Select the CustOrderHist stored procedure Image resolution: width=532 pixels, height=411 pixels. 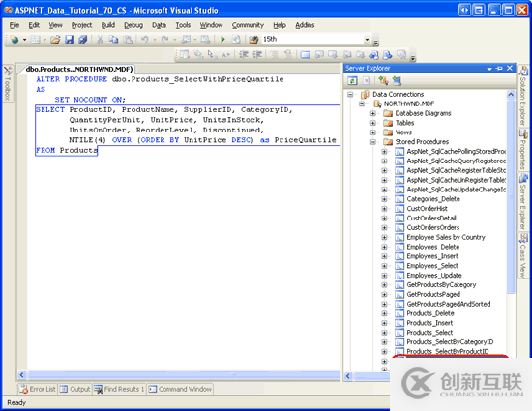(x=428, y=209)
